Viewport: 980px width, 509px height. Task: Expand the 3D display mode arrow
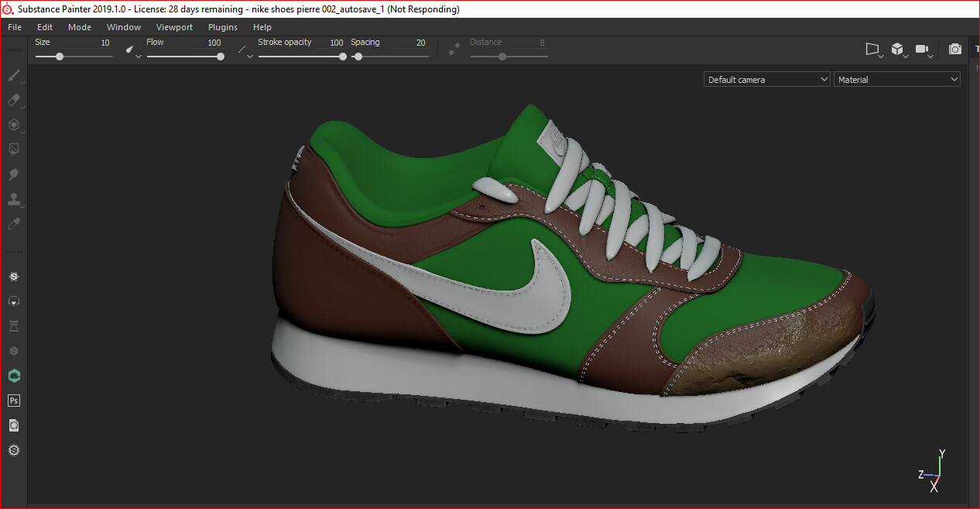(906, 56)
